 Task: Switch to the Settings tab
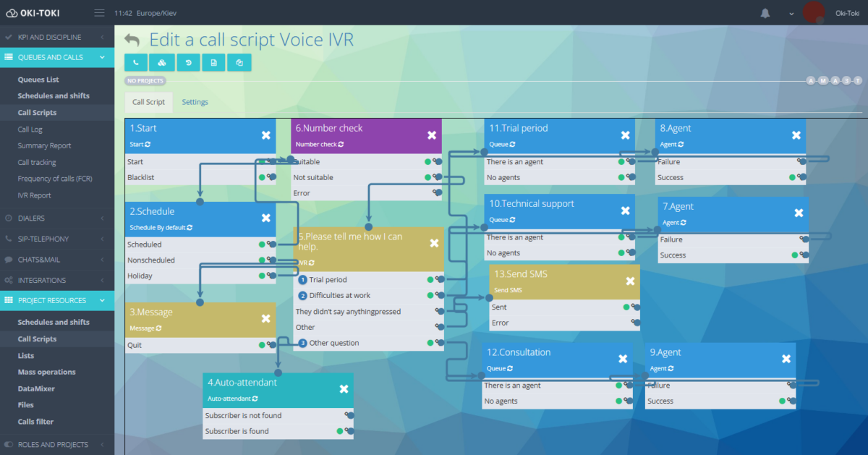tap(195, 102)
